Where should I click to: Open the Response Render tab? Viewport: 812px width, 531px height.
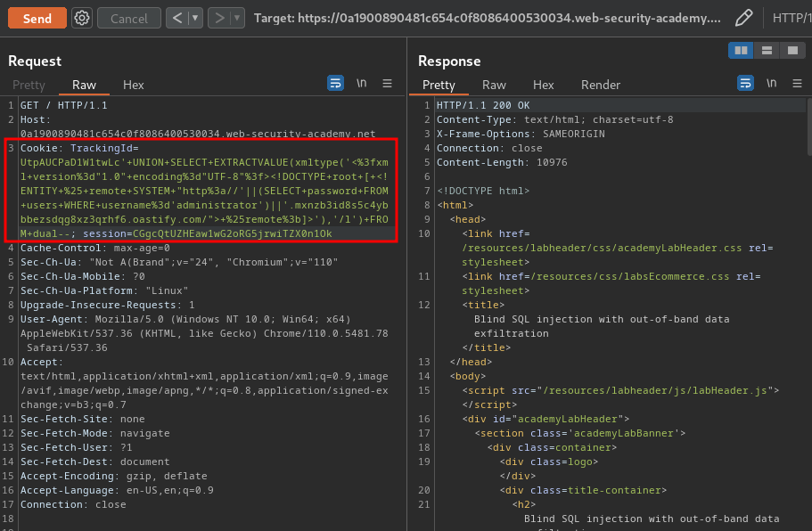(x=601, y=85)
